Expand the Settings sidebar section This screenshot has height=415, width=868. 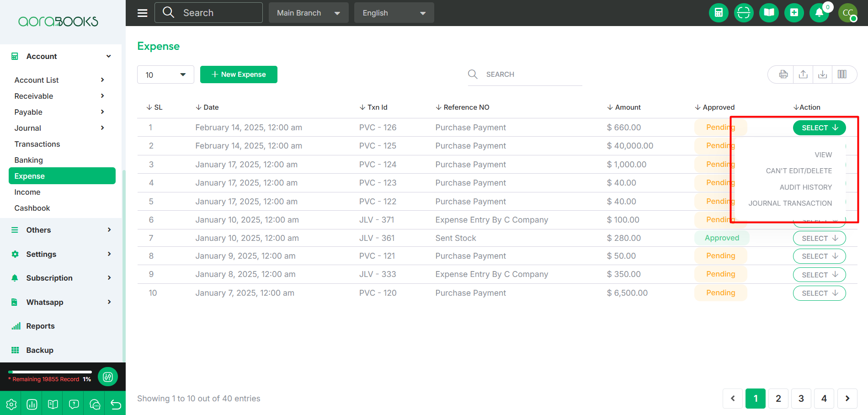pos(62,254)
